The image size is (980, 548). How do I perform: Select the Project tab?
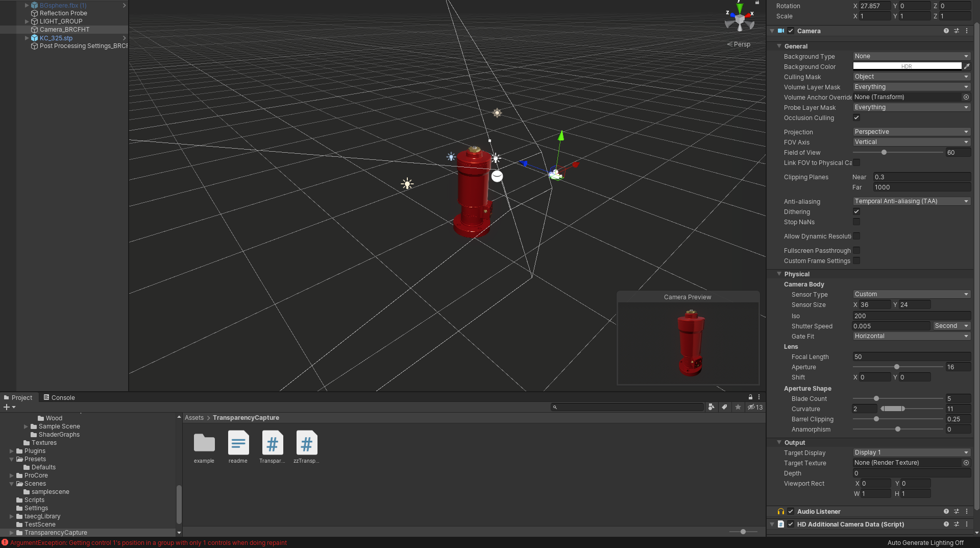22,397
